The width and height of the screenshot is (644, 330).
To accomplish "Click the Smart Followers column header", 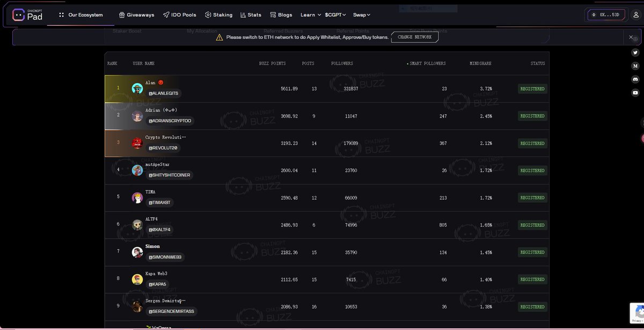I will coord(426,63).
